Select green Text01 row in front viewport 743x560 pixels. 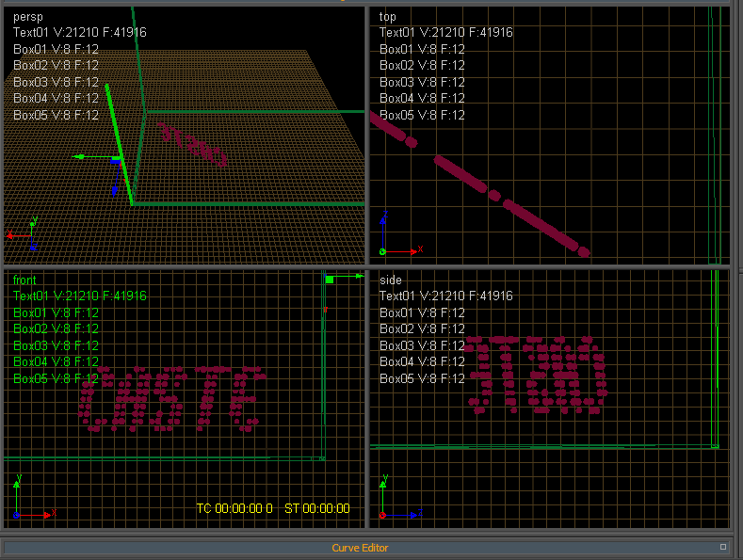pos(80,296)
